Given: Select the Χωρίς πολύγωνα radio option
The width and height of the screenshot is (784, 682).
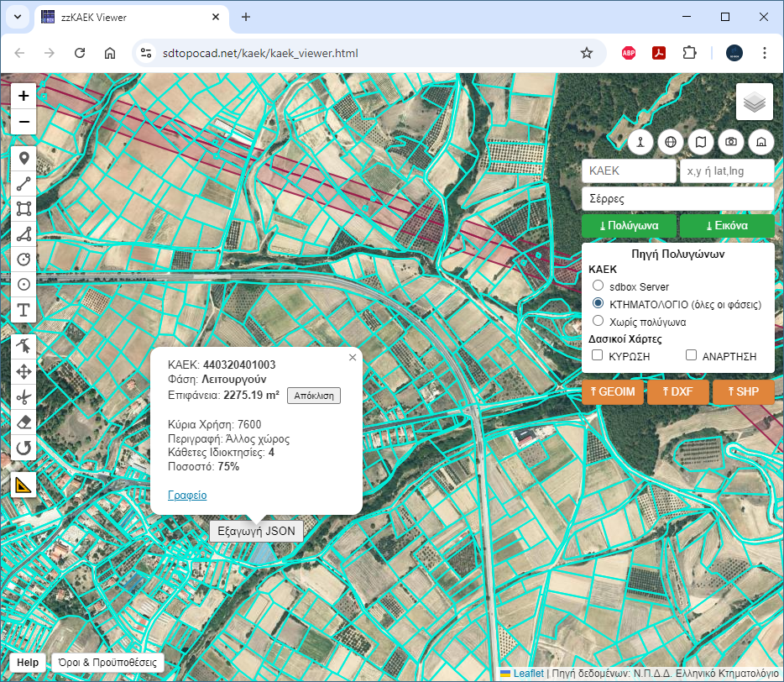Looking at the screenshot, I should click(x=598, y=321).
